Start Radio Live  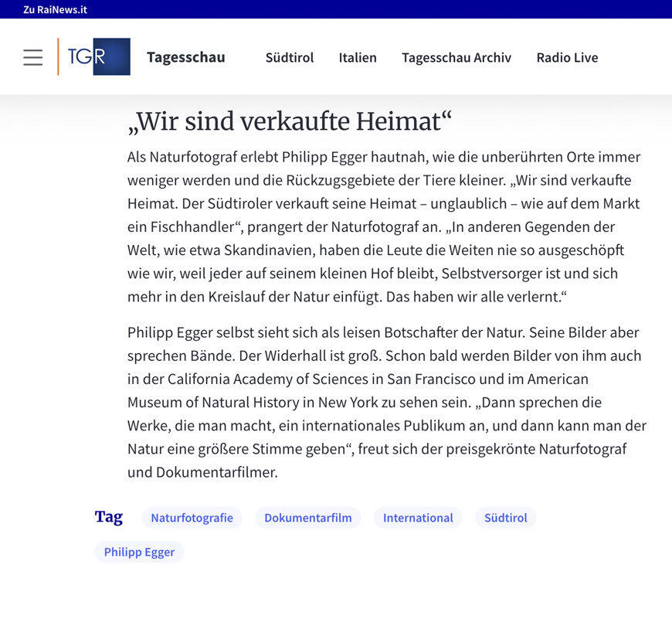click(568, 57)
